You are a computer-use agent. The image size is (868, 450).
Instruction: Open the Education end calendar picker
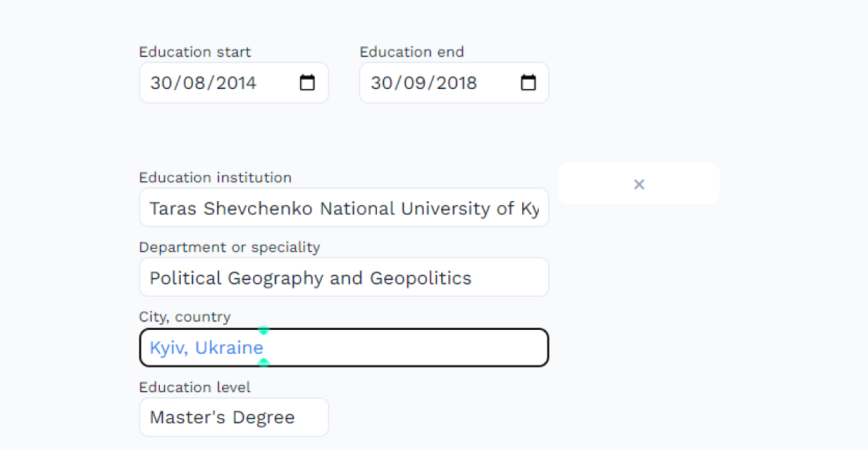[x=529, y=82]
